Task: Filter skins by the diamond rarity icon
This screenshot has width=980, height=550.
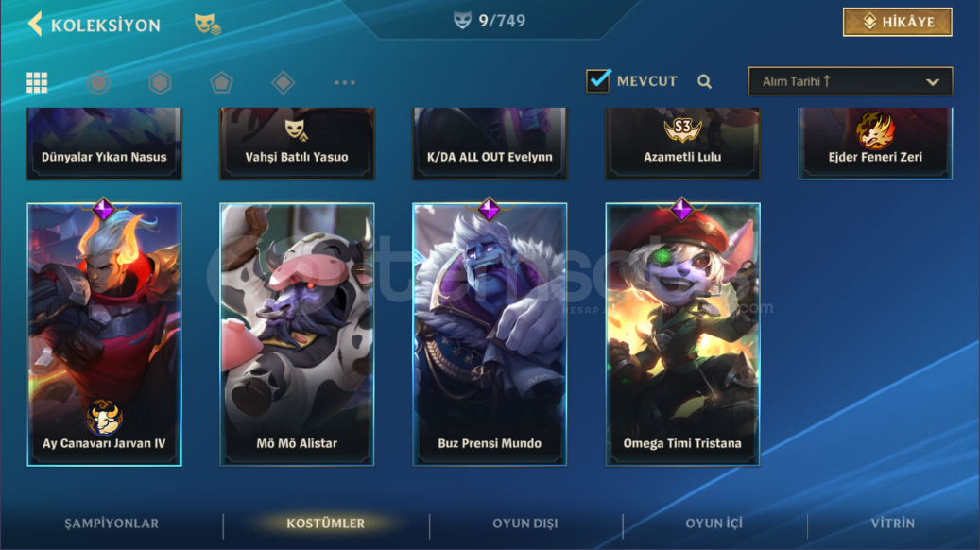Action: pos(283,82)
